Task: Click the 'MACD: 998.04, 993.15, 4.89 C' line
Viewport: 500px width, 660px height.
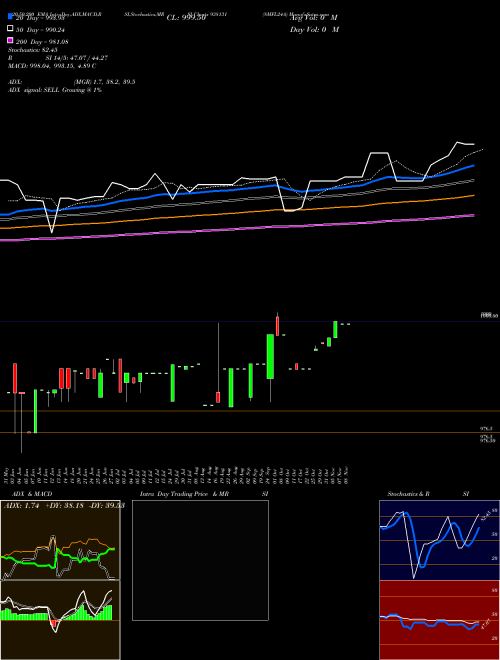Action: 52,66
